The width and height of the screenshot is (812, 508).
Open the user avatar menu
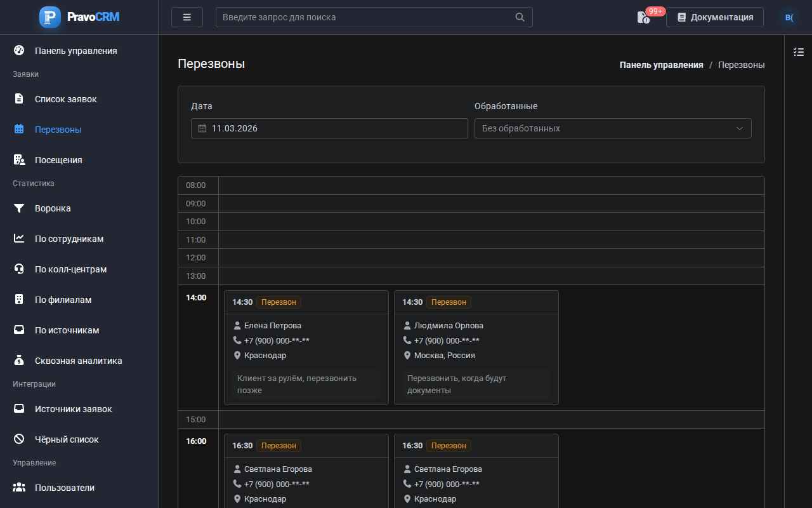[789, 17]
